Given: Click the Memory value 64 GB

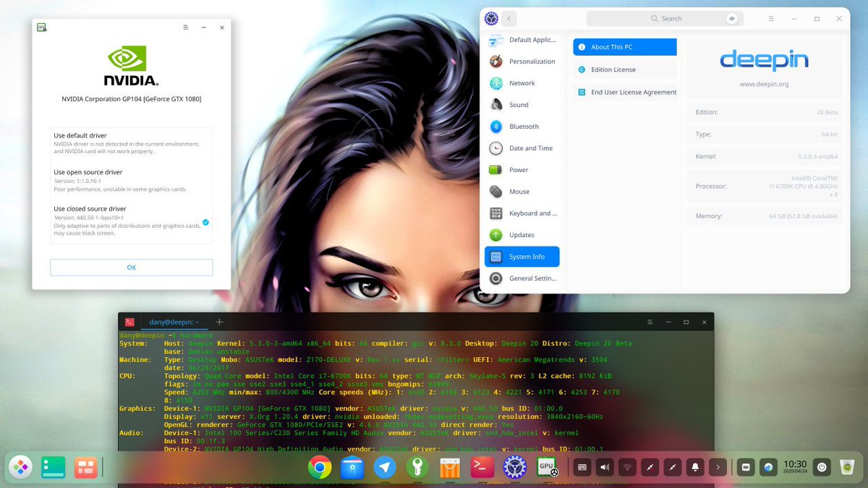Looking at the screenshot, I should (x=803, y=216).
